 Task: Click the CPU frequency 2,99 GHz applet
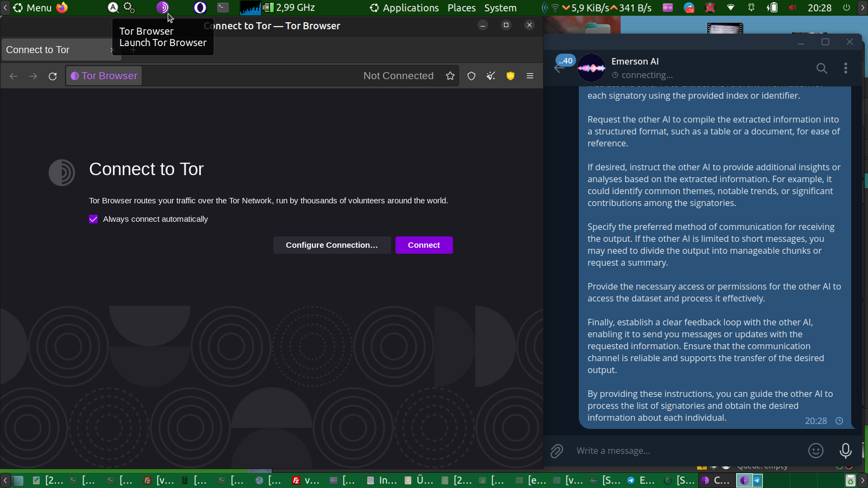pos(289,8)
